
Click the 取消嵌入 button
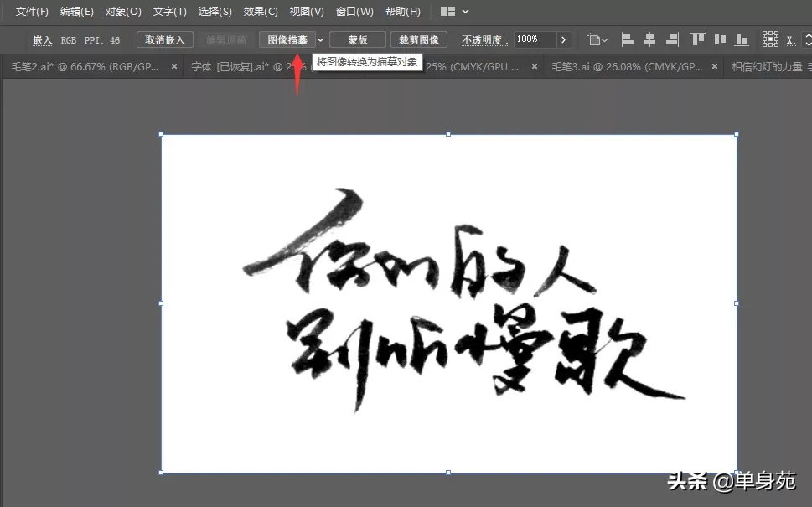[x=165, y=40]
